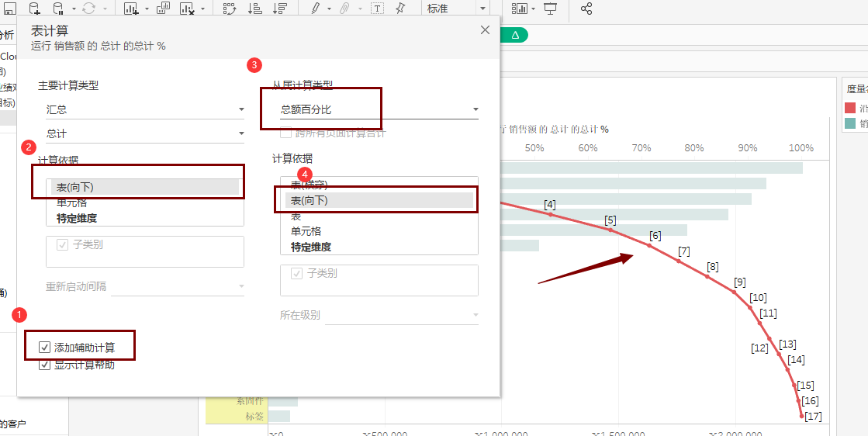868x436 pixels.
Task: Click the New Data Source icon
Action: click(x=35, y=9)
